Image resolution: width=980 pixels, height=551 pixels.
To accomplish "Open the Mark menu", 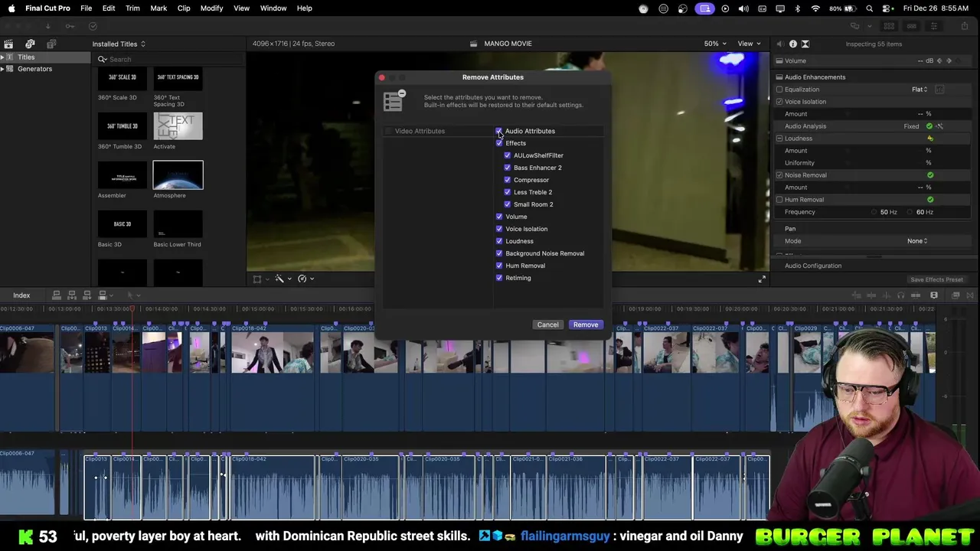I will point(158,8).
